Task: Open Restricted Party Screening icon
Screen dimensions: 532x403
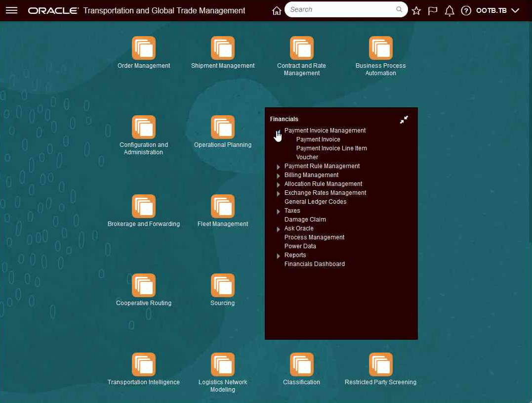Action: [x=381, y=364]
